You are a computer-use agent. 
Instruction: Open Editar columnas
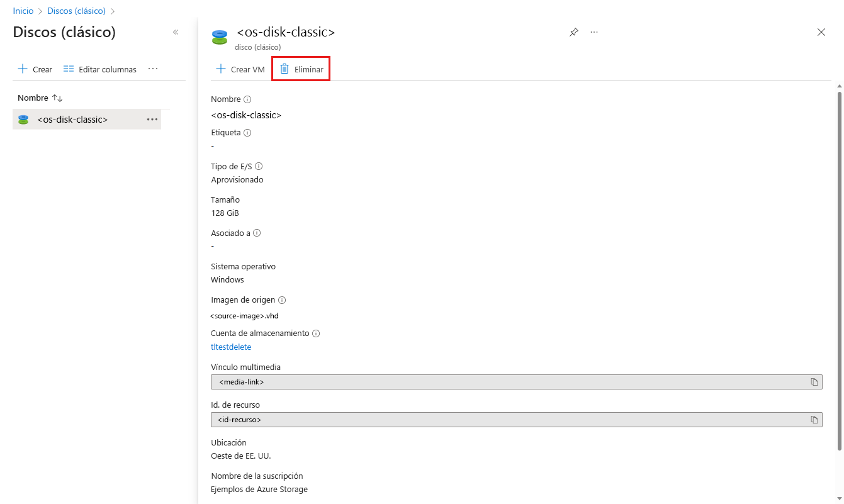point(100,69)
